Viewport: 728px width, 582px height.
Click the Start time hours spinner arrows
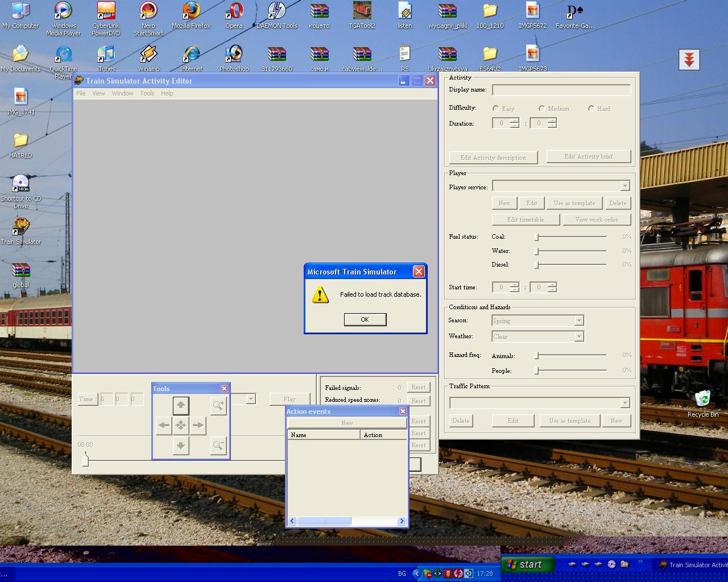tap(515, 287)
